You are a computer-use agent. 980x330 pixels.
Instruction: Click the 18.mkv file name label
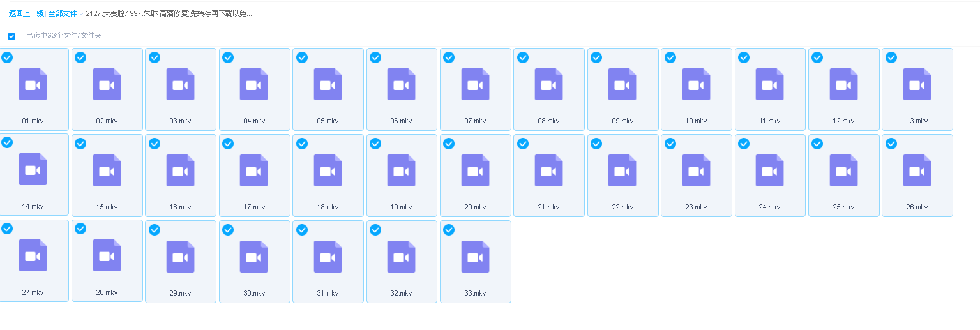pos(328,207)
